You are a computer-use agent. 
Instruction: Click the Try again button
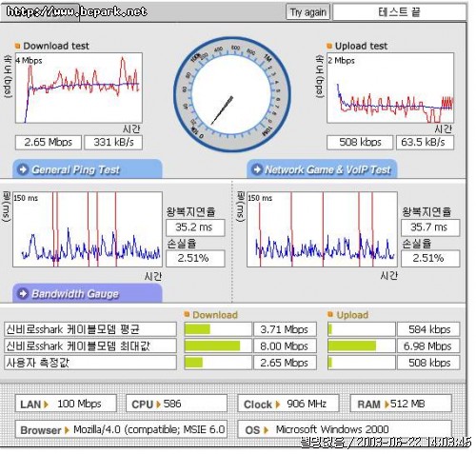(307, 12)
